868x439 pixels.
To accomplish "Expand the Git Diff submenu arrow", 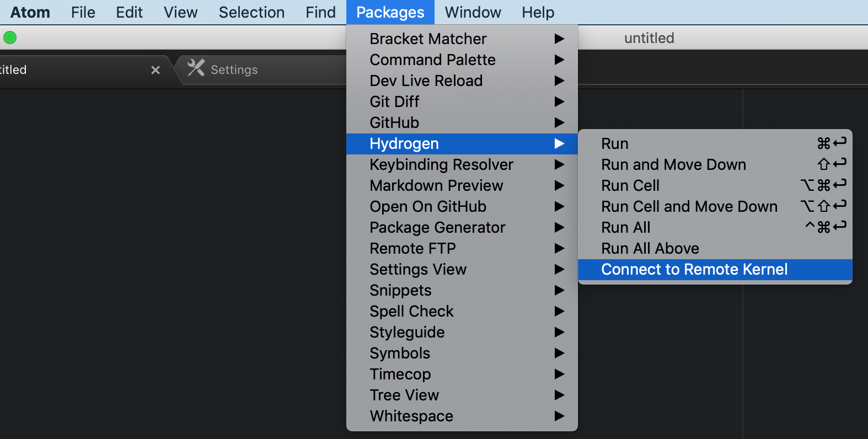I will 559,101.
